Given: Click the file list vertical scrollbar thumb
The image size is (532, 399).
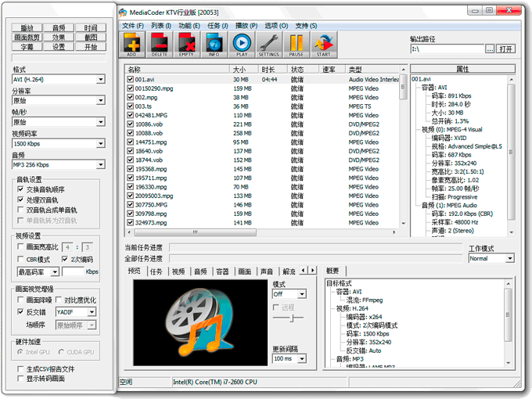Looking at the screenshot, I should click(403, 87).
